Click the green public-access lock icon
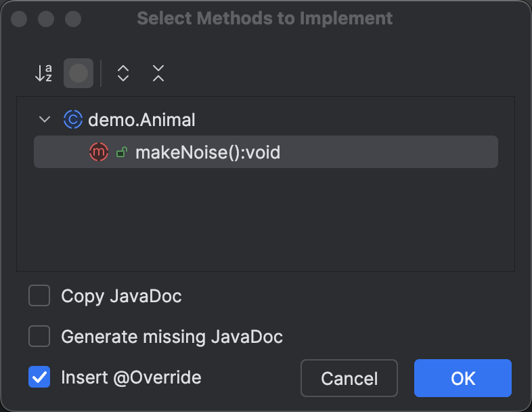532x412 pixels. (x=122, y=152)
